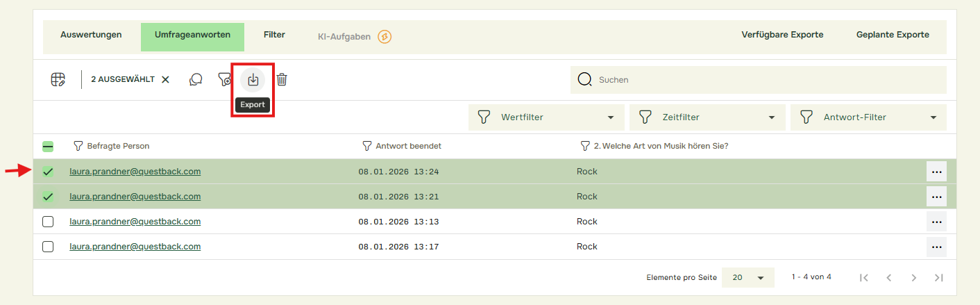Screen dimensions: 980x305
Task: Select the 13:13 response row checkbox
Action: tap(48, 222)
